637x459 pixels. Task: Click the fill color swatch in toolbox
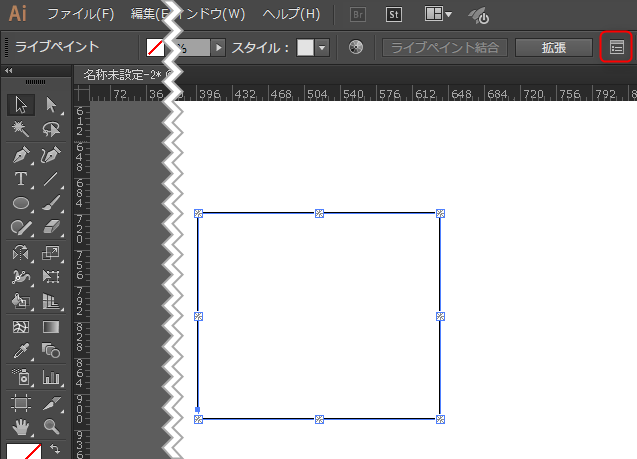[22, 451]
